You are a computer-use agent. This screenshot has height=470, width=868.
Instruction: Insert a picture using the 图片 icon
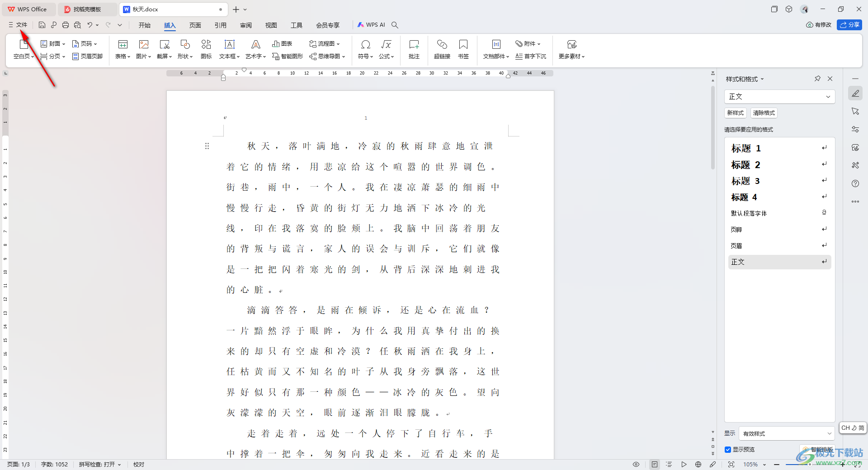click(x=144, y=44)
